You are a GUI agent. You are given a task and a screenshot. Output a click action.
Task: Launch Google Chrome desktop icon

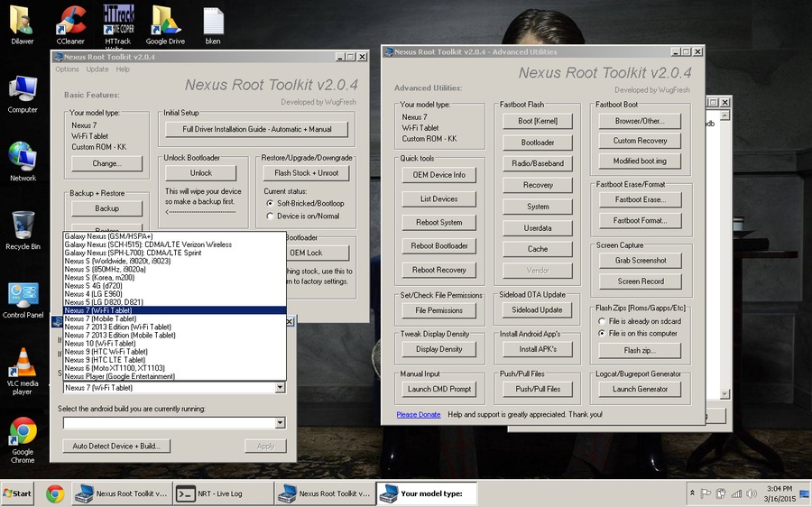(x=23, y=440)
